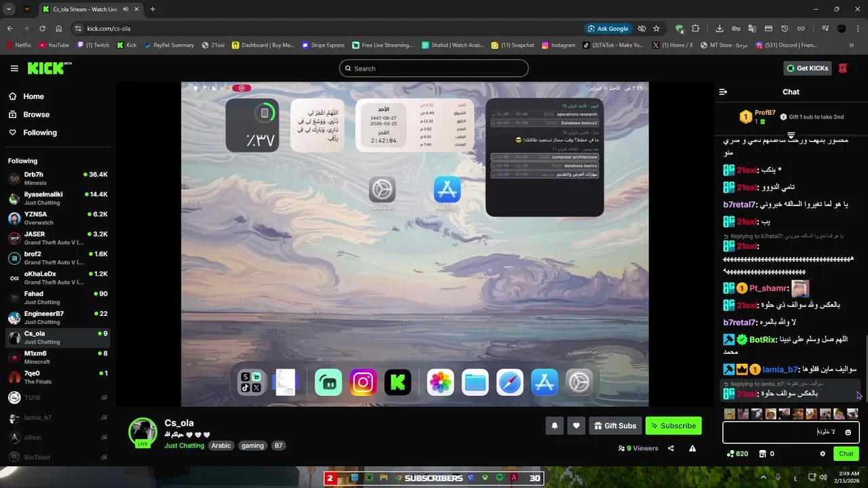Click the gaming tag
Image resolution: width=868 pixels, height=488 pixels.
click(x=252, y=445)
